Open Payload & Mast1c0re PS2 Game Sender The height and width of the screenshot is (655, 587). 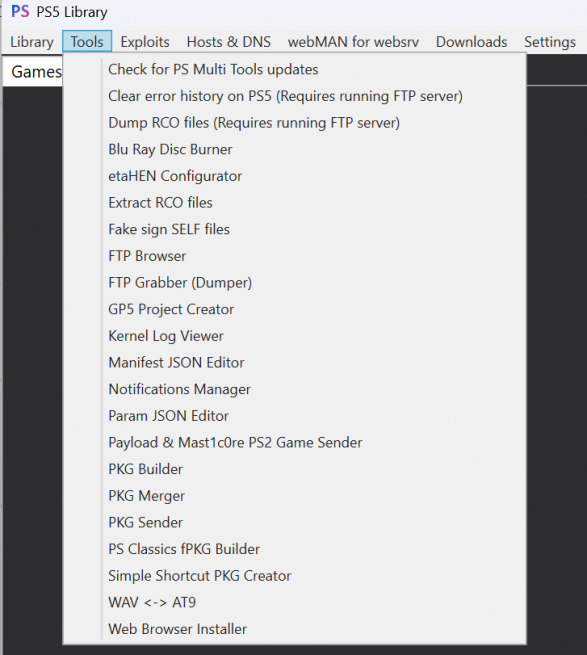tap(294, 443)
